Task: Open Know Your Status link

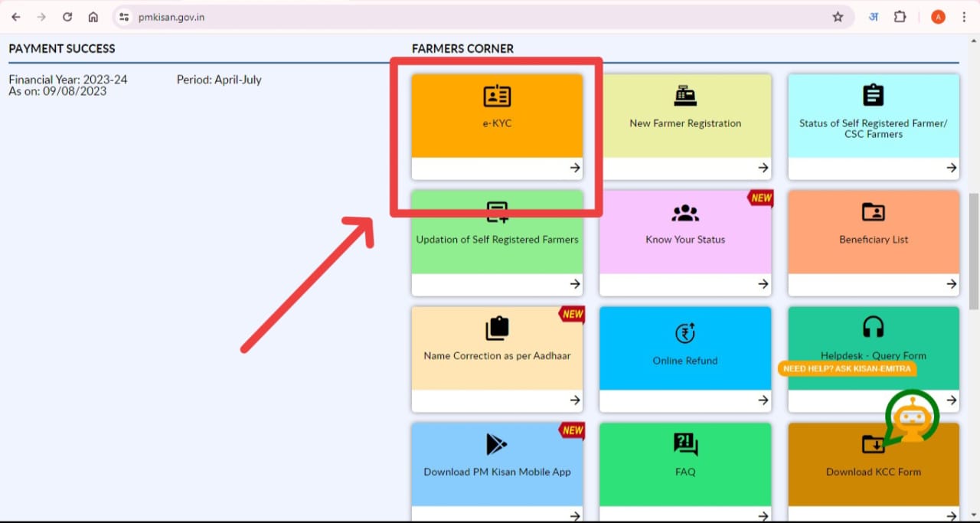Action: pos(685,239)
